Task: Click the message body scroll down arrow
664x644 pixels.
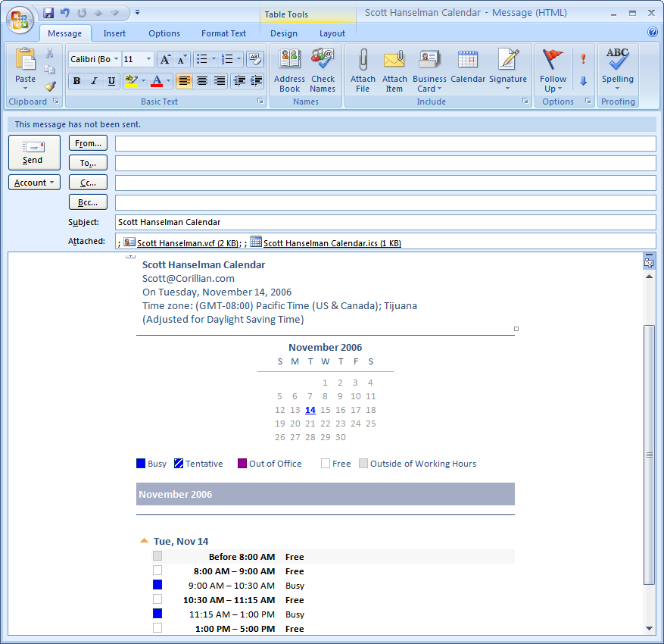Action: pos(649,629)
